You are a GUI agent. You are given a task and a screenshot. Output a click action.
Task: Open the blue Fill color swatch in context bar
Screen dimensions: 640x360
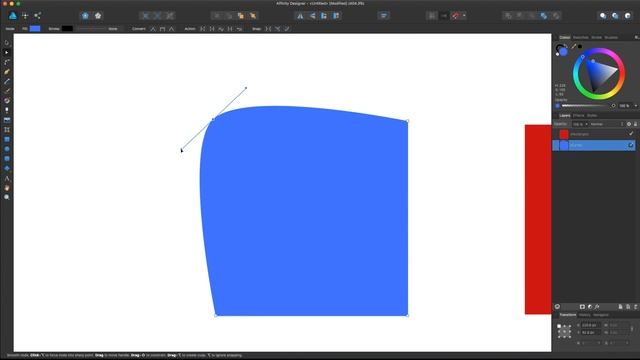click(x=35, y=29)
